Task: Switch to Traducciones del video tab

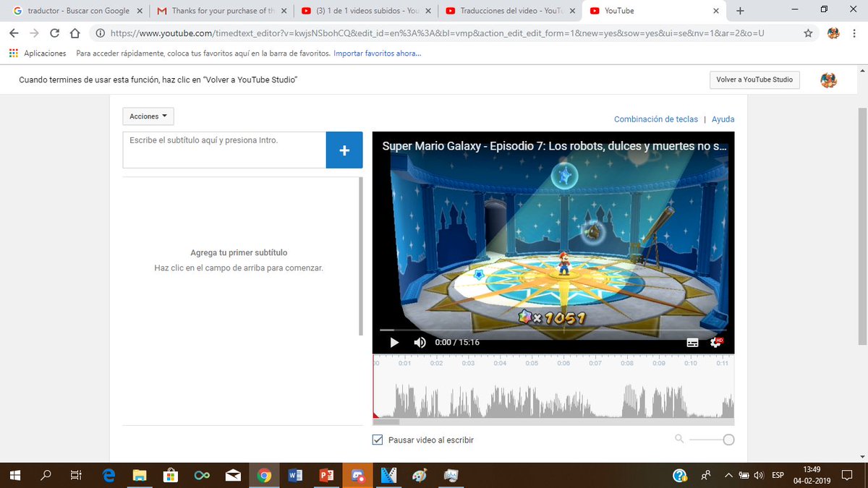Action: click(x=510, y=11)
